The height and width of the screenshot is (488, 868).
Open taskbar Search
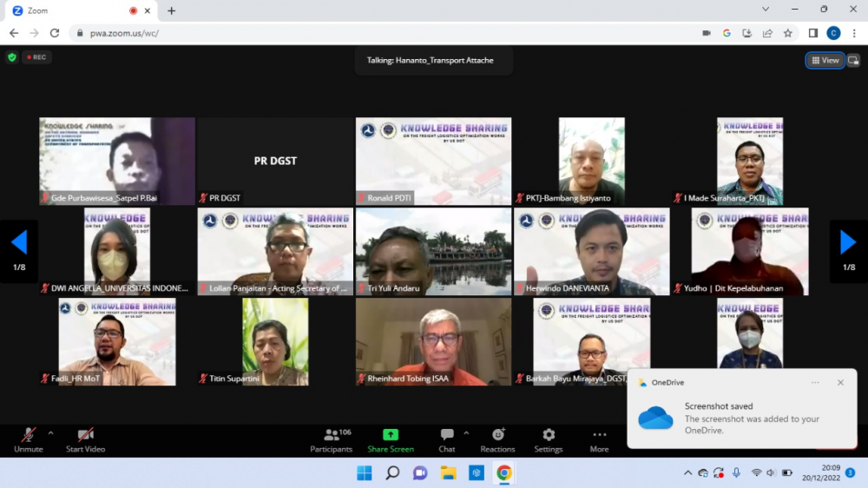pyautogui.click(x=392, y=473)
